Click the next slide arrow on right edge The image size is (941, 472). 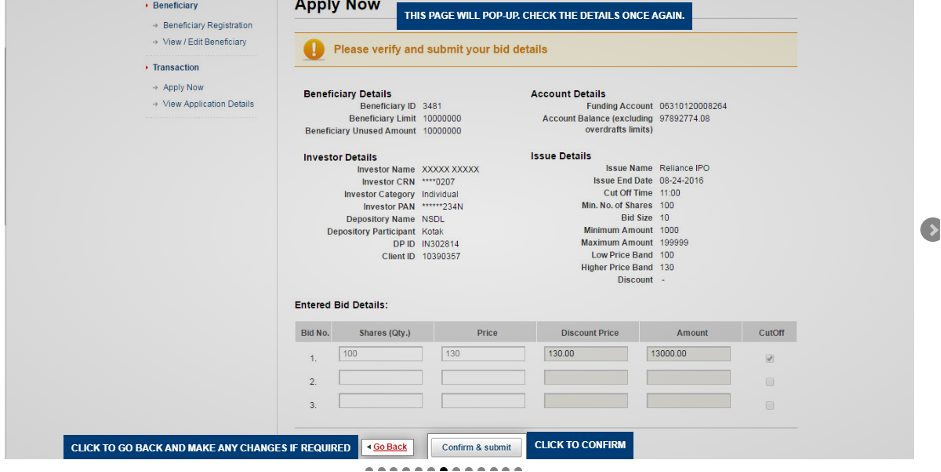click(931, 230)
